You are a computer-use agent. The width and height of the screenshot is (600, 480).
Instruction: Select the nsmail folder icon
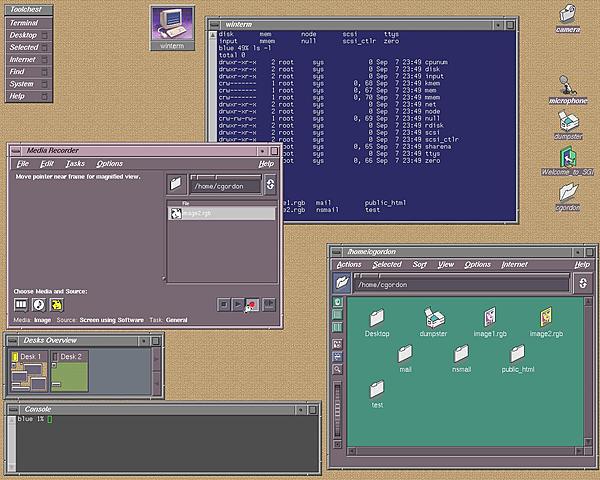click(461, 359)
